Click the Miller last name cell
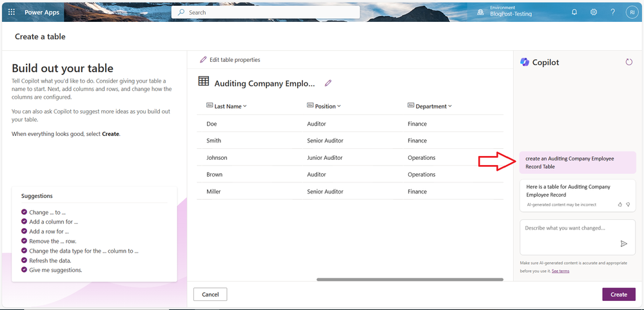 (x=213, y=191)
